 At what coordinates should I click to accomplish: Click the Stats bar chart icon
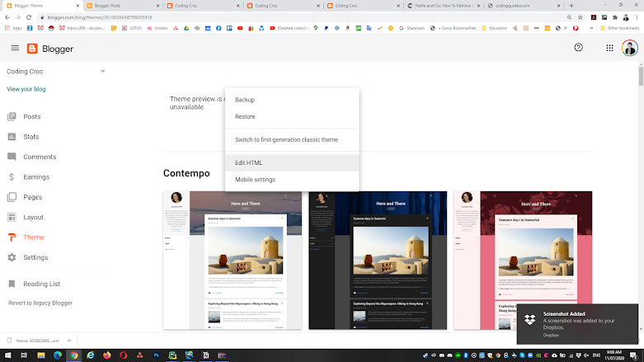[x=12, y=137]
